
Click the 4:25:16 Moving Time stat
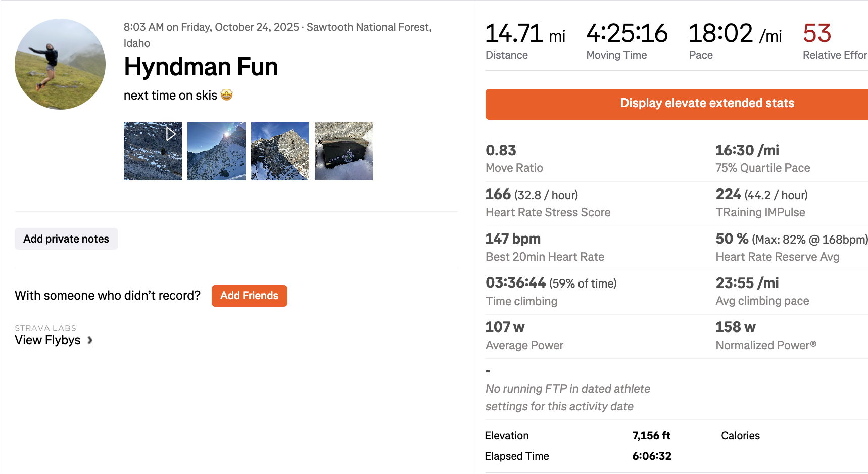coord(626,34)
